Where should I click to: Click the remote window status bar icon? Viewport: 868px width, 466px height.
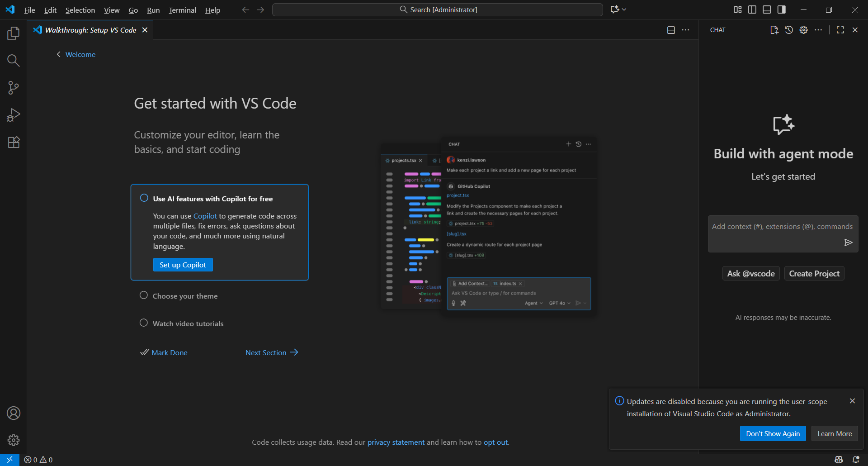pyautogui.click(x=9, y=460)
